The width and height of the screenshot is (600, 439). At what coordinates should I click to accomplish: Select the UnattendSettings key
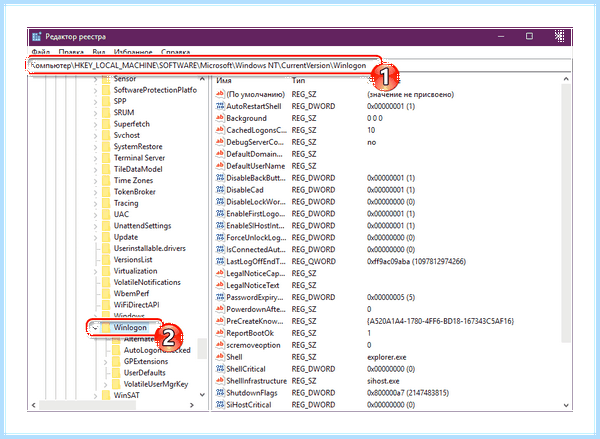pyautogui.click(x=142, y=226)
